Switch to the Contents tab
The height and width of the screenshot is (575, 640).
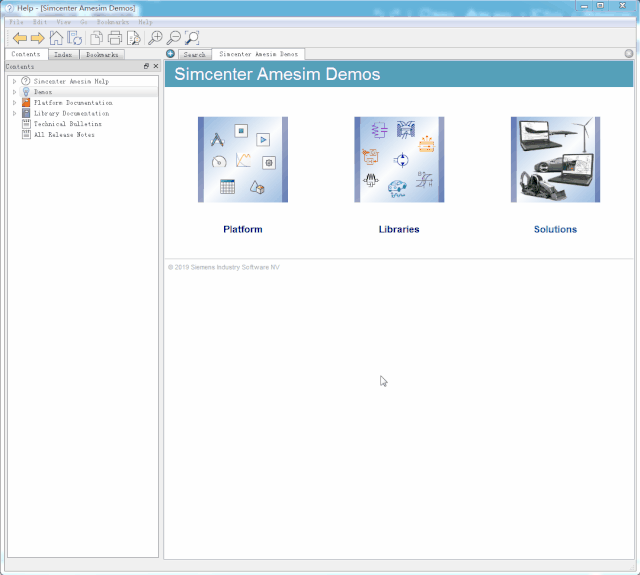(x=26, y=54)
